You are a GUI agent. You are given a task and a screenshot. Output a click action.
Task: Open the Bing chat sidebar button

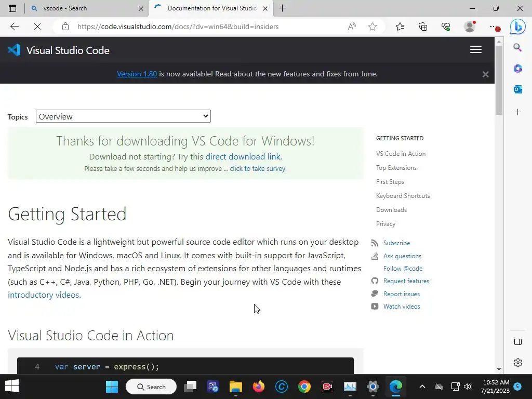click(518, 26)
